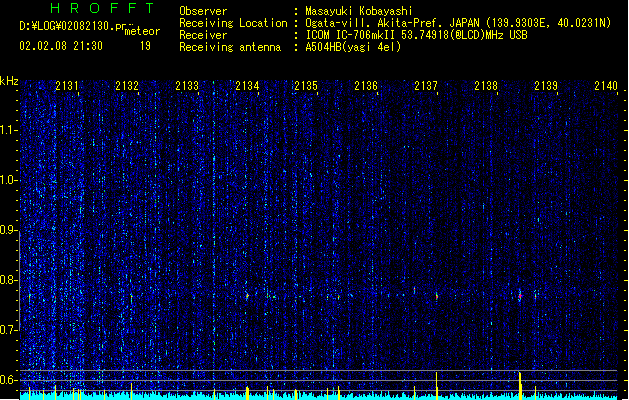The image size is (629, 400).
Task: Click the 0.9 kHz frequency axis label
Action: 9,230
